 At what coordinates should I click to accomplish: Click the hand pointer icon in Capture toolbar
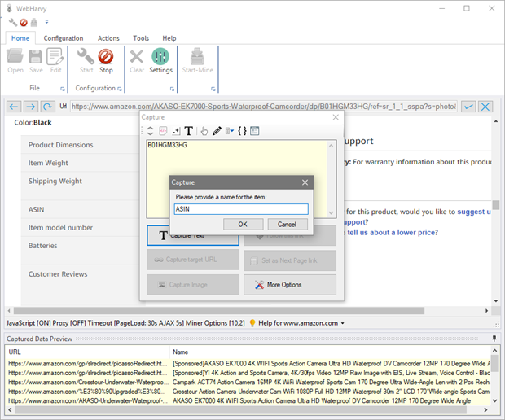(x=204, y=130)
